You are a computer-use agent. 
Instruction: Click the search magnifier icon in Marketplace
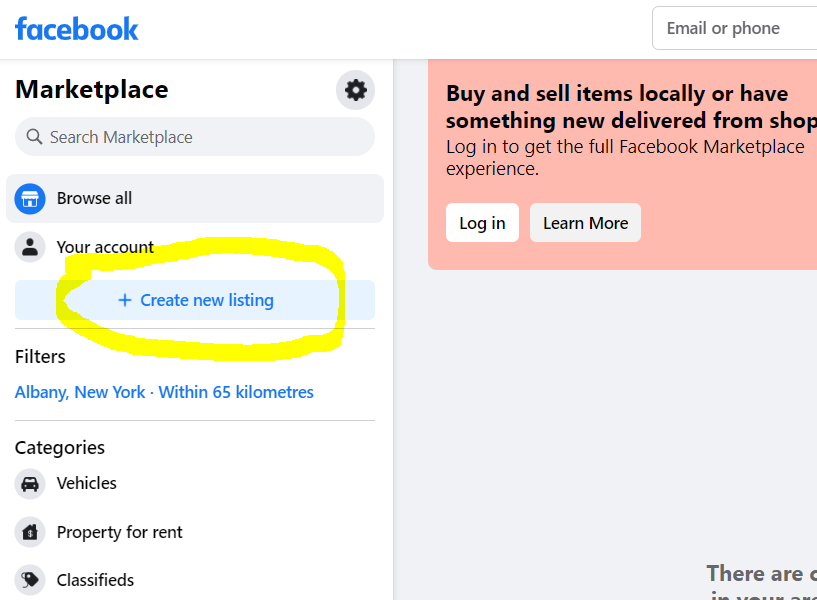point(34,136)
